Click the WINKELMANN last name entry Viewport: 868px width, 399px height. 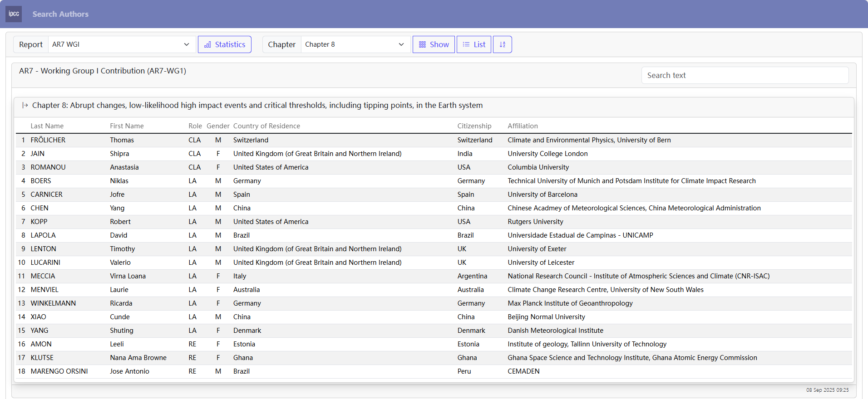(53, 303)
